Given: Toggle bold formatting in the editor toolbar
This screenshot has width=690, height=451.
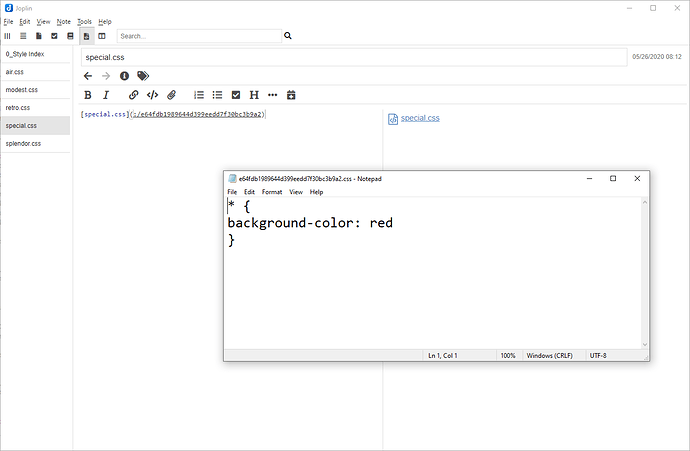Looking at the screenshot, I should (x=88, y=95).
